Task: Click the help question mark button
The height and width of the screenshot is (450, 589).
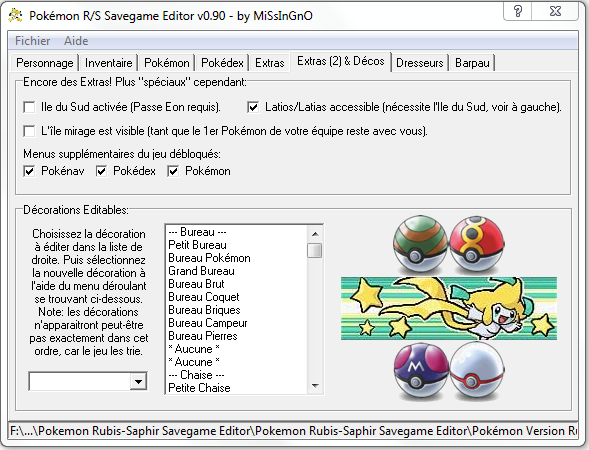Action: (518, 11)
